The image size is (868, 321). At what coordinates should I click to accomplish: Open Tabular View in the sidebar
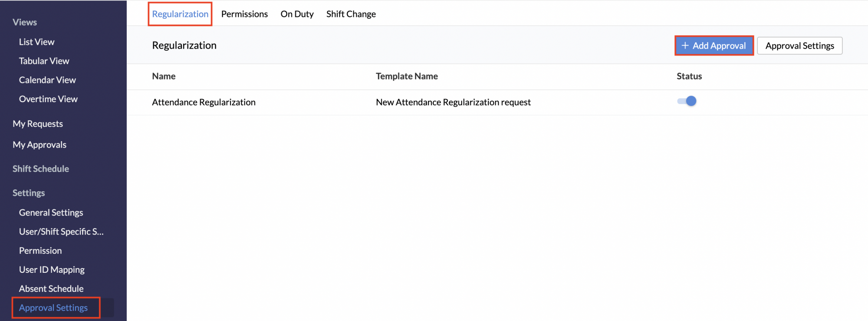pos(44,61)
